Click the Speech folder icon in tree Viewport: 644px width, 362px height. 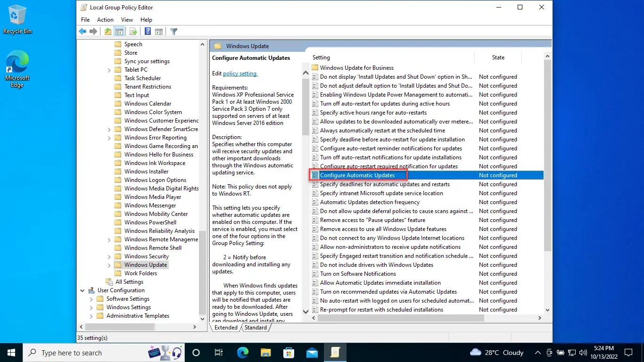tap(118, 44)
